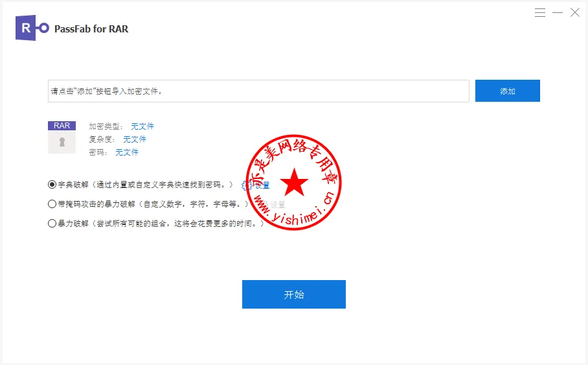Open greyed 设置 link for mask attack
The image size is (588, 365).
click(x=277, y=205)
